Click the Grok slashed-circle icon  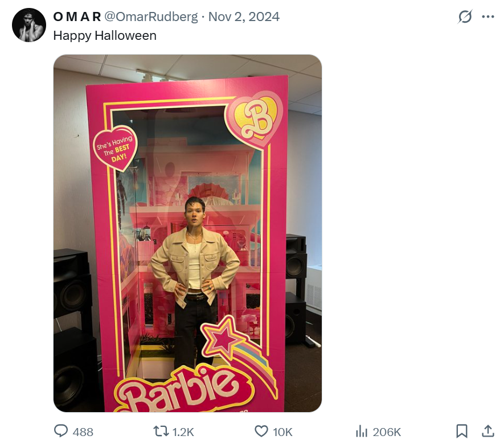pyautogui.click(x=465, y=17)
